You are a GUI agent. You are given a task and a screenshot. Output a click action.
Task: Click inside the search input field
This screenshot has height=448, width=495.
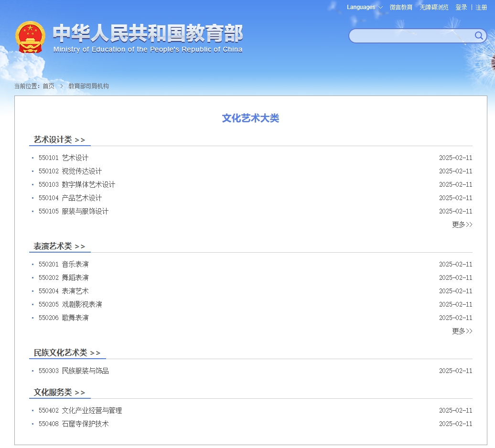click(411, 36)
